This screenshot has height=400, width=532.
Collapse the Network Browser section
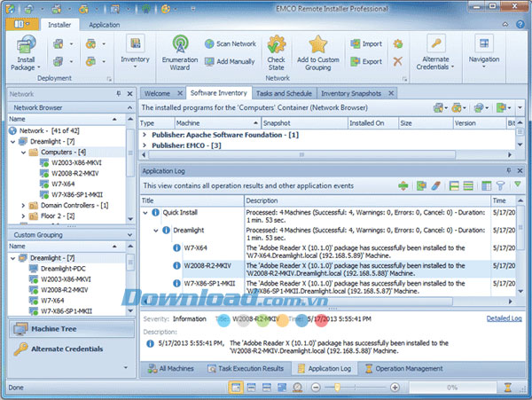[x=129, y=107]
